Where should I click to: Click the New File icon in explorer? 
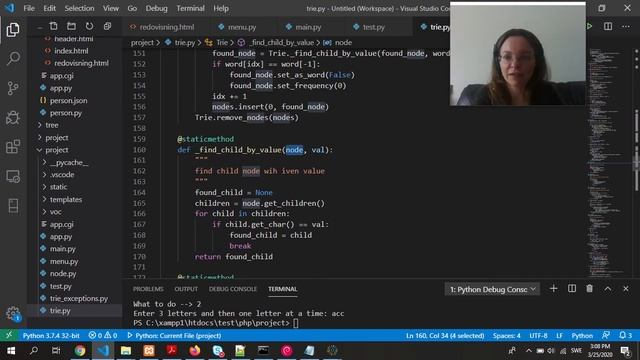[53, 27]
